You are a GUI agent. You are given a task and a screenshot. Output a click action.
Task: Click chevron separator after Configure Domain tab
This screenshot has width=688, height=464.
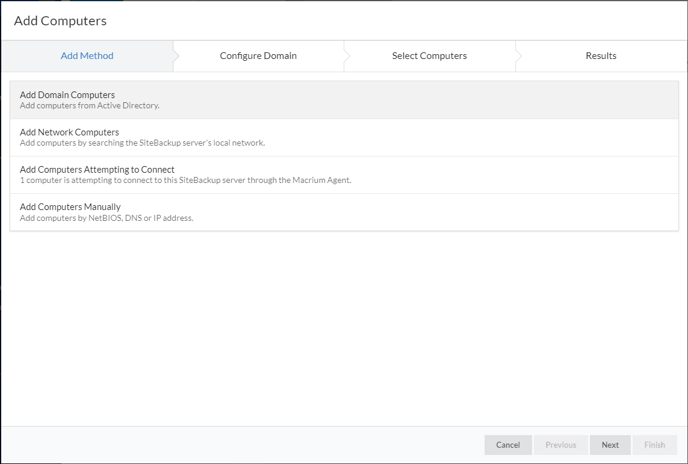[348, 56]
